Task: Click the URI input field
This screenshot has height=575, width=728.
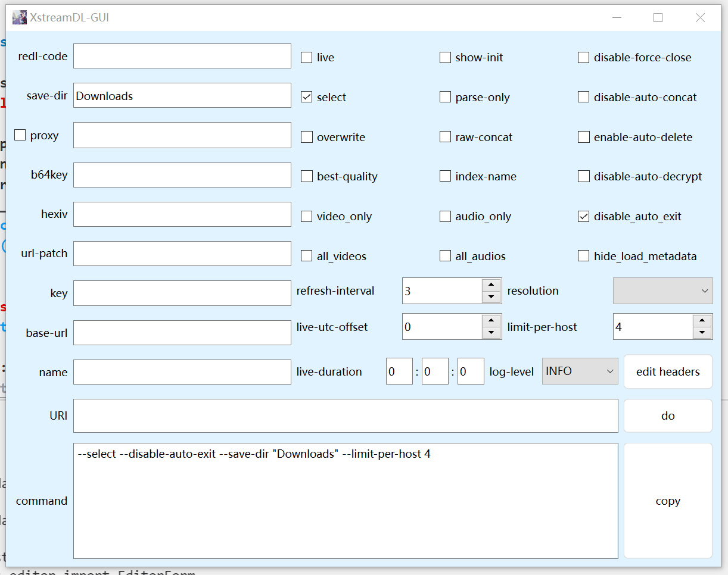Action: (x=346, y=415)
